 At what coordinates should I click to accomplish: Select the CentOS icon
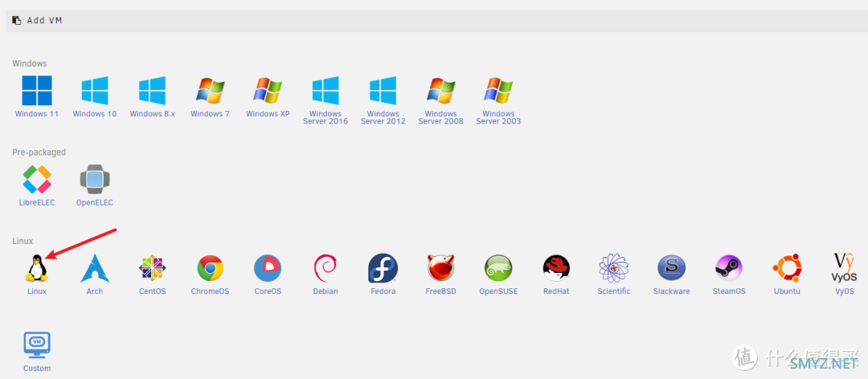152,268
